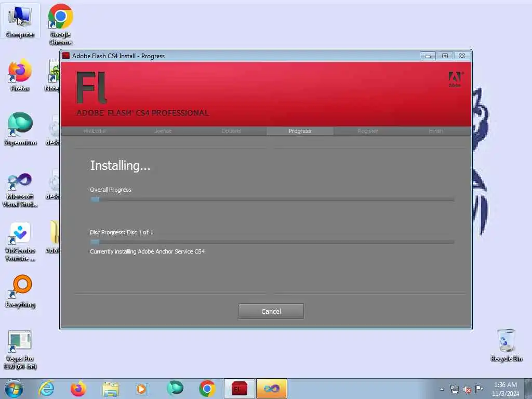Viewport: 532px width, 399px height.
Task: Select the Google Chrome desktop shortcut
Action: [60, 24]
